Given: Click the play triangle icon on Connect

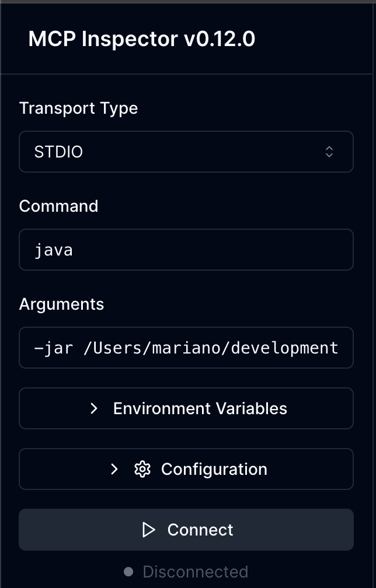Looking at the screenshot, I should point(149,530).
